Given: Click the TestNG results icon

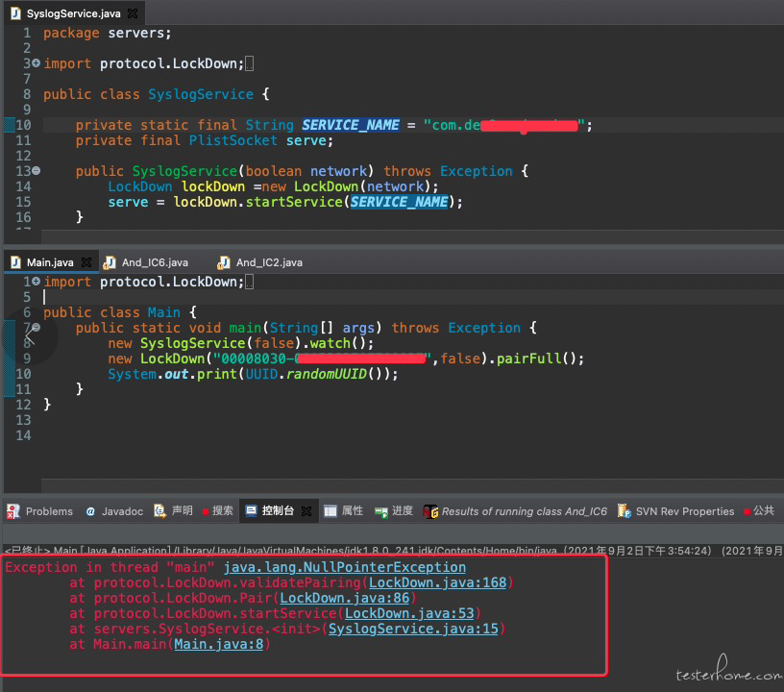Looking at the screenshot, I should tap(430, 511).
